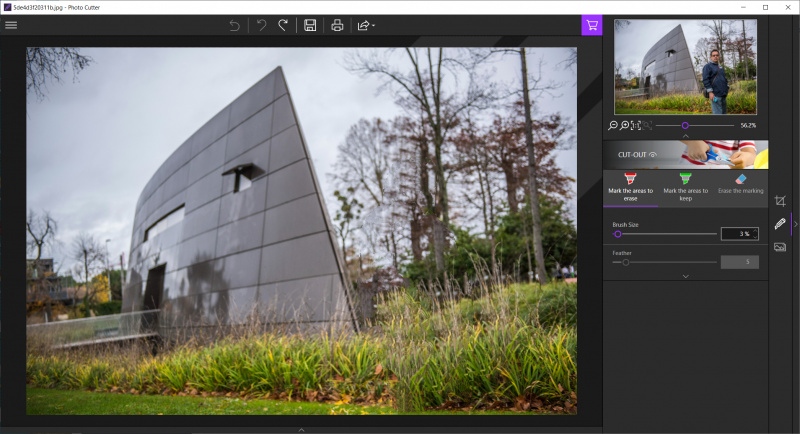The height and width of the screenshot is (434, 800).
Task: Expand more brush options with the down chevron
Action: coord(685,275)
